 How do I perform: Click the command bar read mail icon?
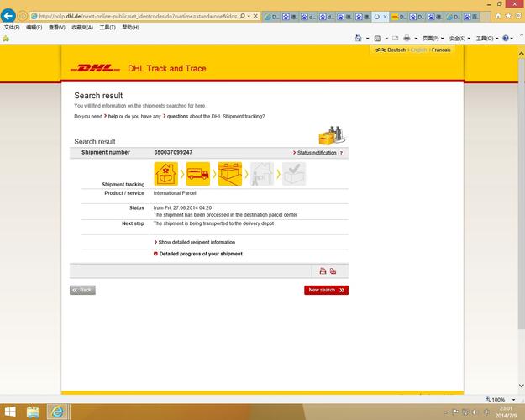[x=395, y=38]
